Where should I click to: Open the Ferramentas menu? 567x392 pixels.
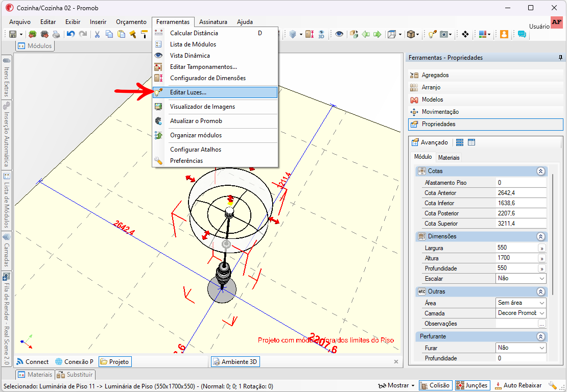(x=173, y=22)
